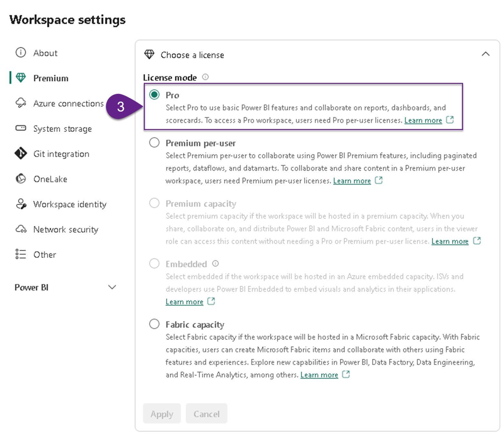The height and width of the screenshot is (436, 504).
Task: Open Learn more link under Fabric capacity
Action: (x=319, y=375)
